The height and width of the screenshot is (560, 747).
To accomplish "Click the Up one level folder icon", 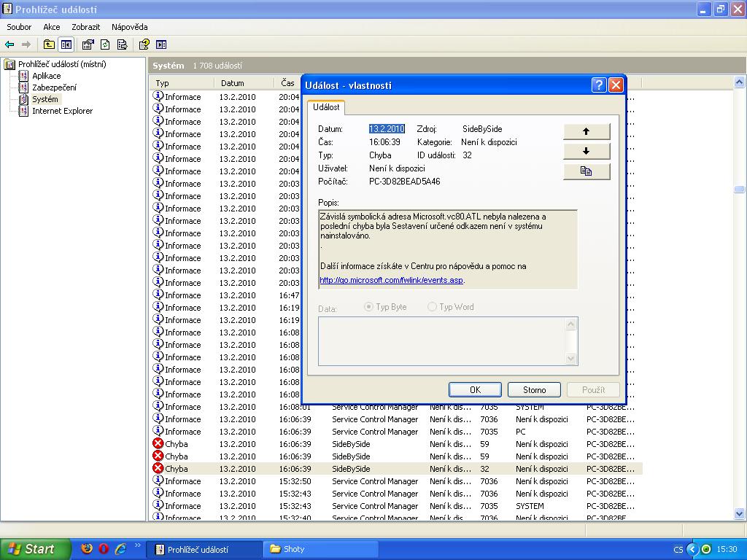I will pos(49,44).
